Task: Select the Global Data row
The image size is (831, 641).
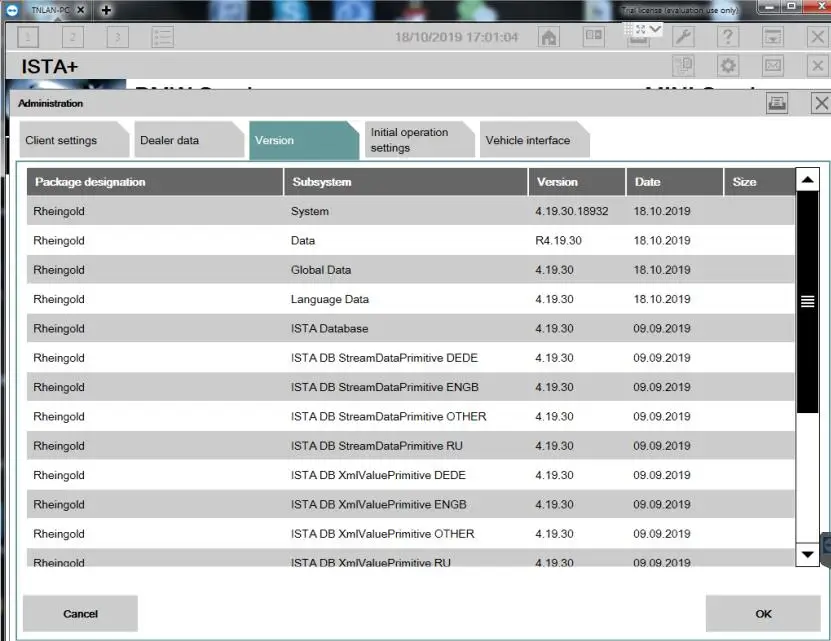Action: pyautogui.click(x=410, y=270)
